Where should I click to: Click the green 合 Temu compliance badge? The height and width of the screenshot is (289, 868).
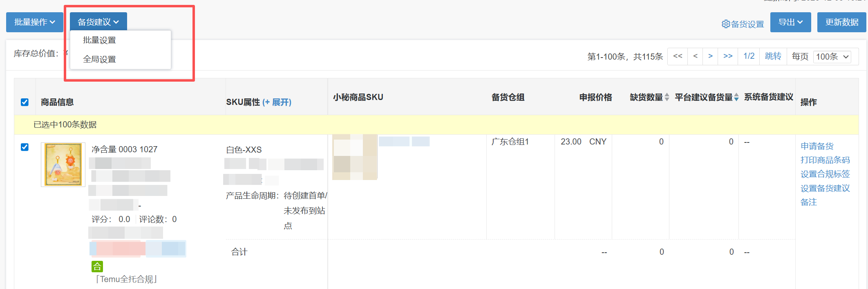coord(97,267)
